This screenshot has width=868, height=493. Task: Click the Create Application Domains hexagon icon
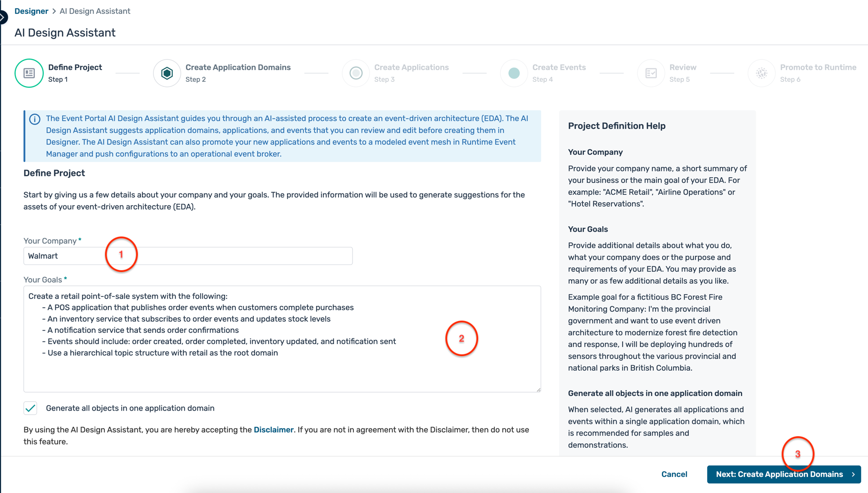pos(167,73)
